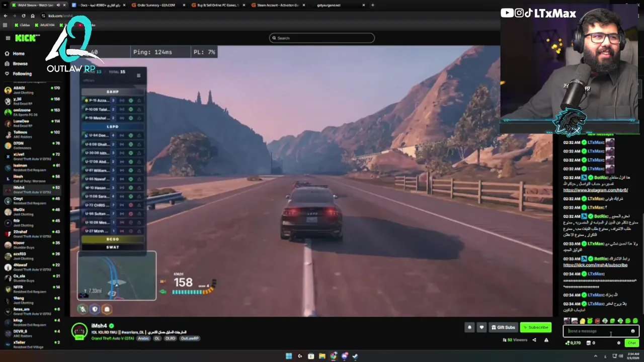644x362 pixels.
Task: Switch to the Buy & Sell Online PC Games tab
Action: click(x=217, y=5)
